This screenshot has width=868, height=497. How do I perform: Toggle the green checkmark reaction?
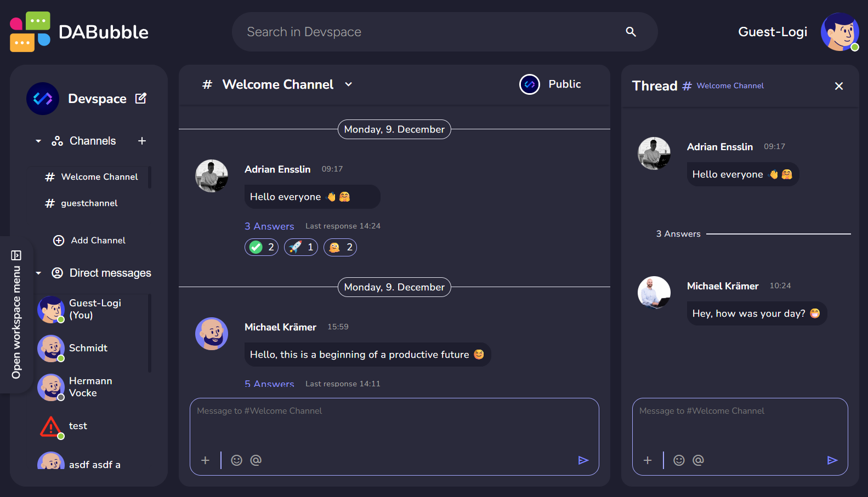click(x=262, y=247)
